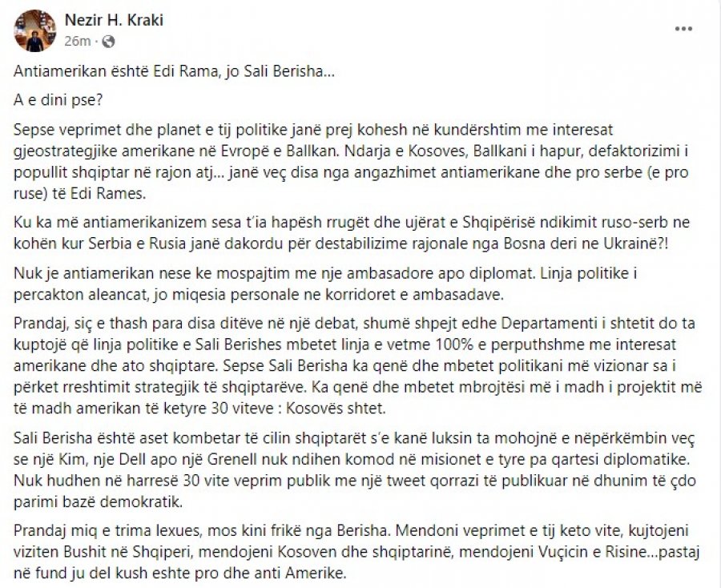The image size is (721, 588).
Task: Click the public globe privacy icon
Action: click(108, 42)
